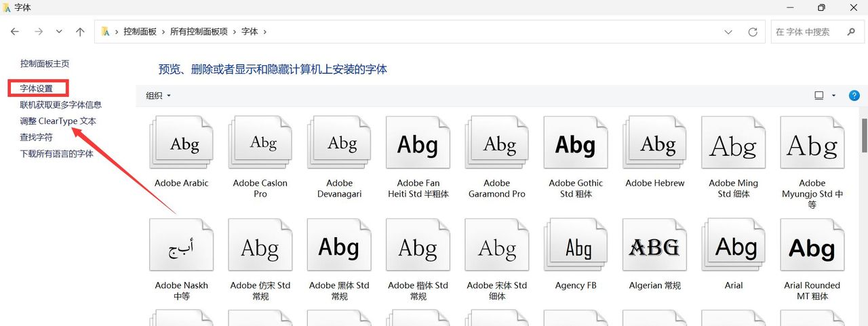Open 查找字符 link
The image size is (868, 326).
pyautogui.click(x=36, y=138)
